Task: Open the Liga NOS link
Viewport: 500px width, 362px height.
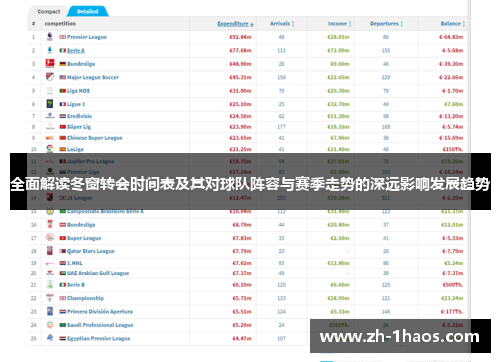Action: [78, 91]
